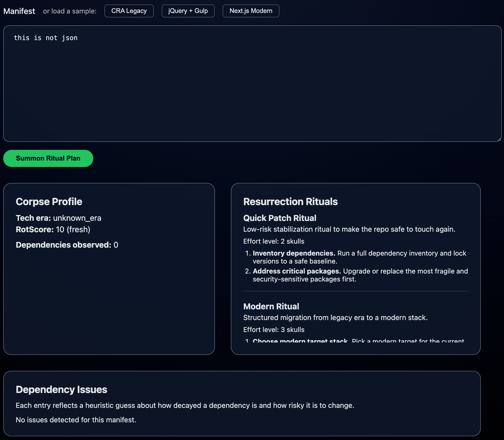This screenshot has width=504, height=440.
Task: Click the Address critical packages step
Action: point(297,271)
